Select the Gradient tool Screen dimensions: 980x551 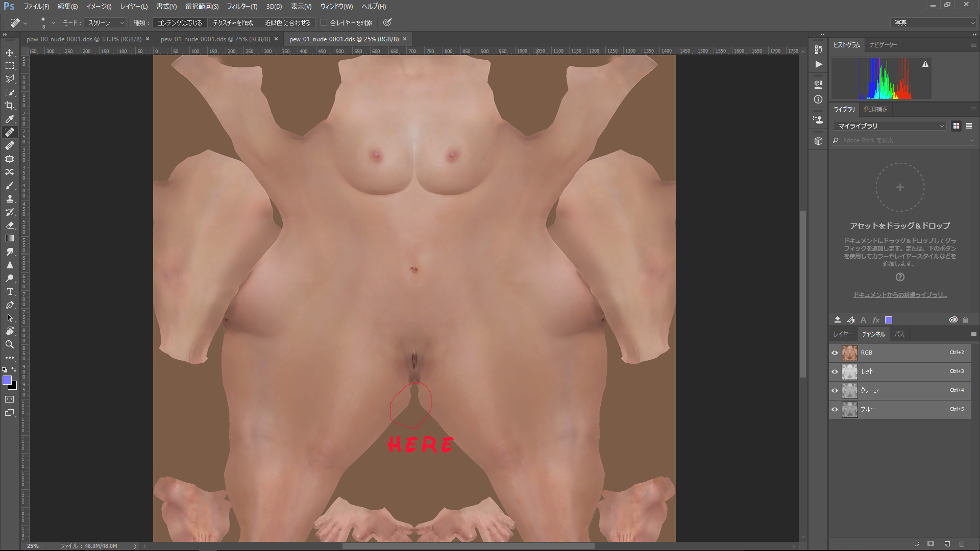tap(10, 238)
